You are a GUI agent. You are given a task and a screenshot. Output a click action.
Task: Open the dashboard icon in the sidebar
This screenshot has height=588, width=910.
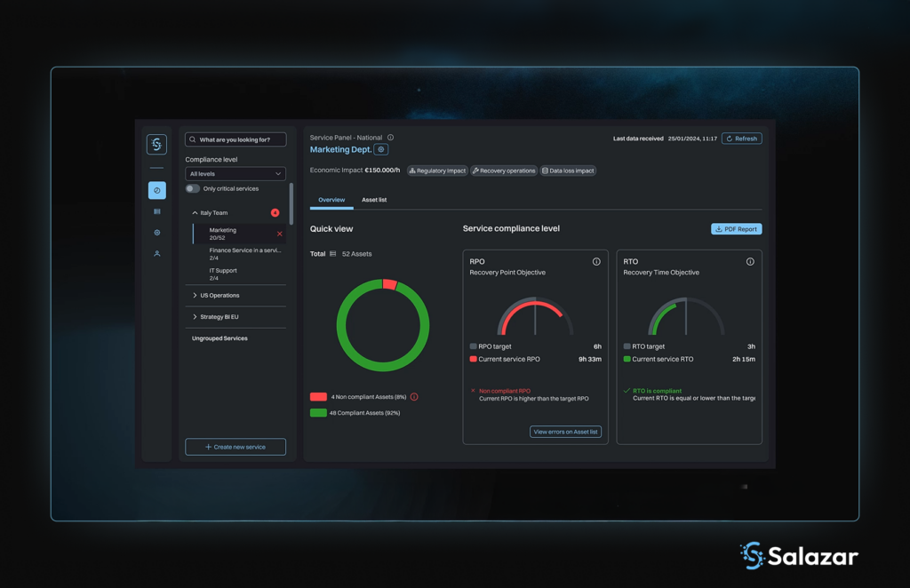tap(156, 190)
